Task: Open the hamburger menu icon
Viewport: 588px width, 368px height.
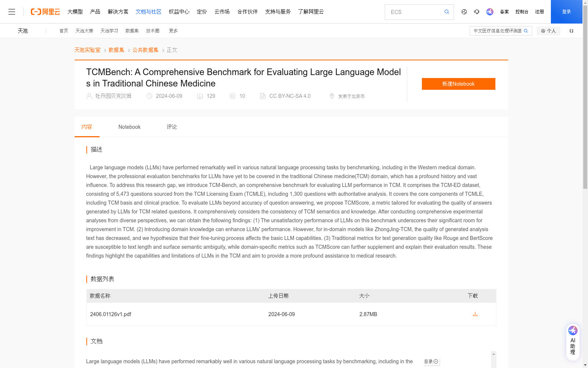Action: point(12,12)
